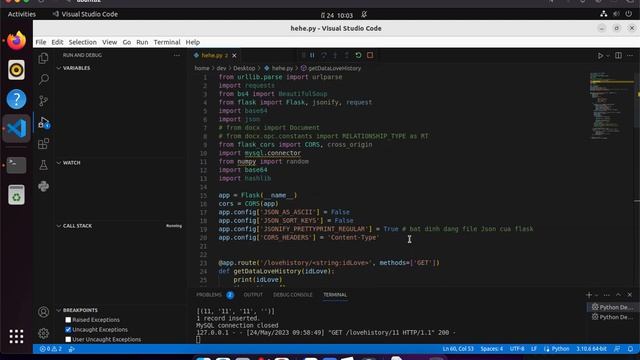Click Step Out in debug toolbar
Viewport: 640px width, 360px height.
click(x=347, y=55)
